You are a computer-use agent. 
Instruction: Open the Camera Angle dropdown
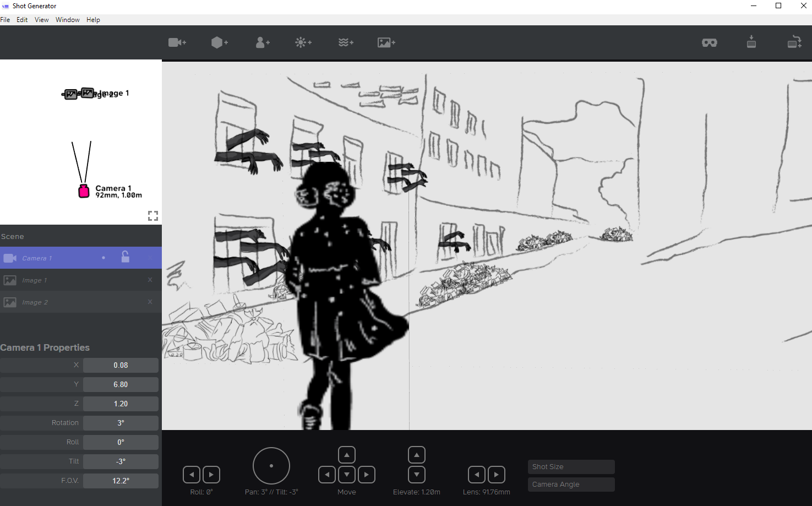click(571, 484)
